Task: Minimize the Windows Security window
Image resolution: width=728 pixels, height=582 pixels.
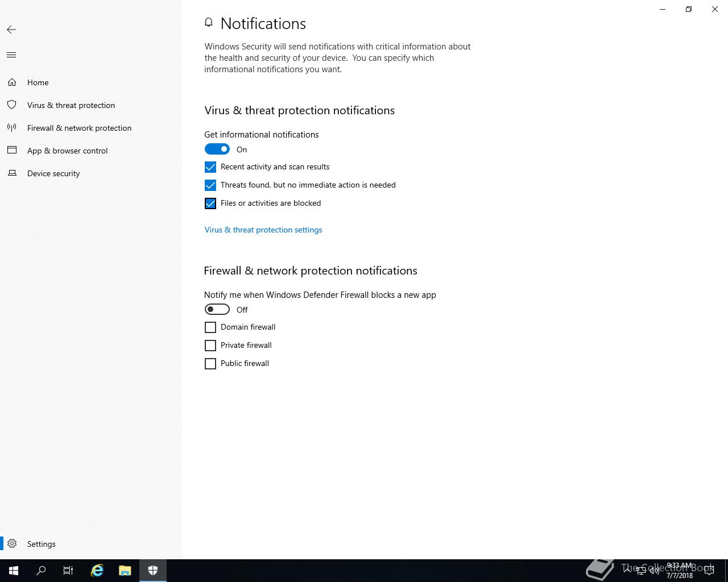Action: (663, 9)
